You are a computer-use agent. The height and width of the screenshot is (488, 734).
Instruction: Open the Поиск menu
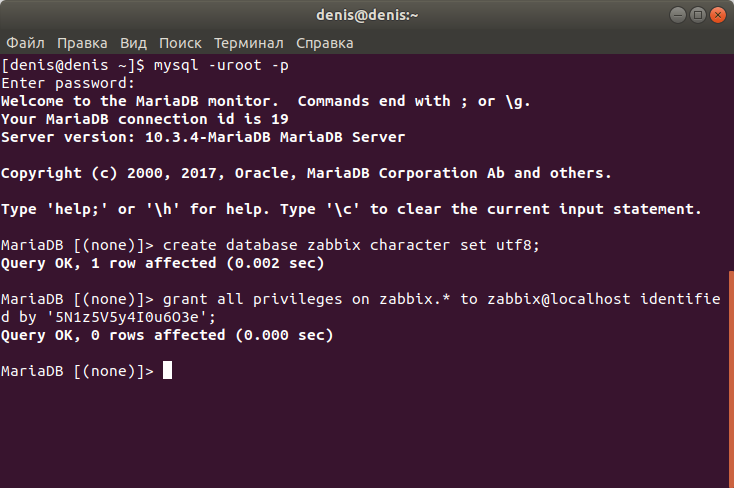click(x=180, y=43)
